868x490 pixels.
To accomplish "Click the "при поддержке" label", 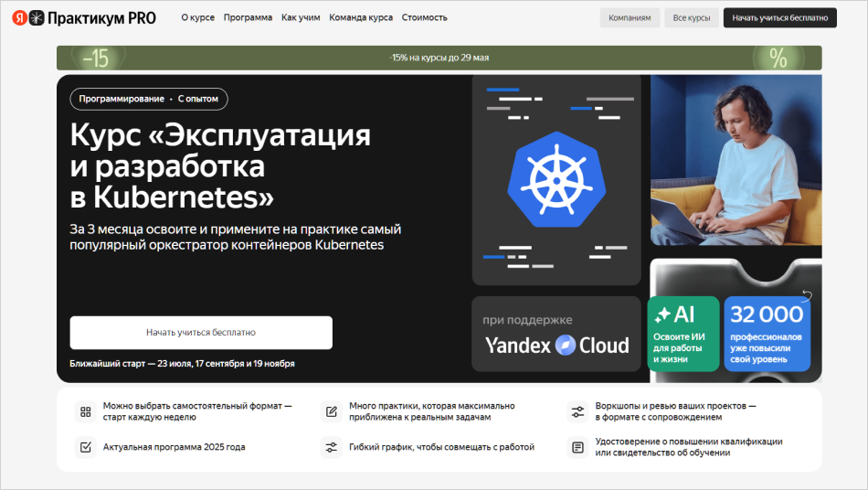I will 527,320.
